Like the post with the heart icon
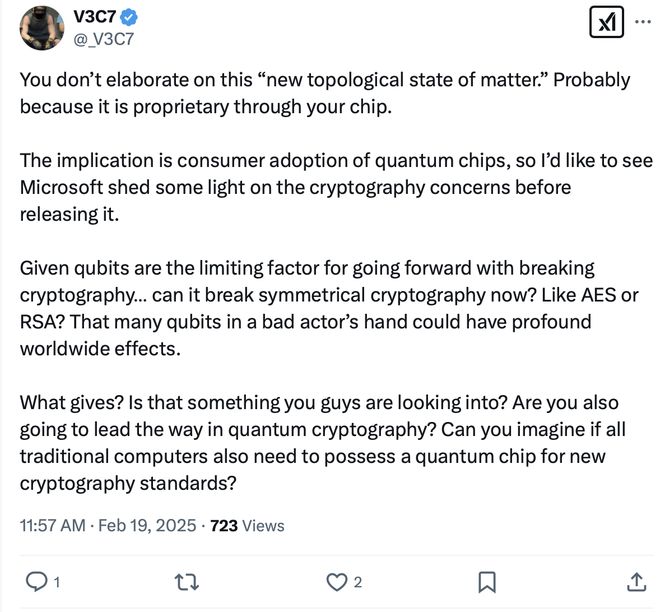 tap(337, 581)
